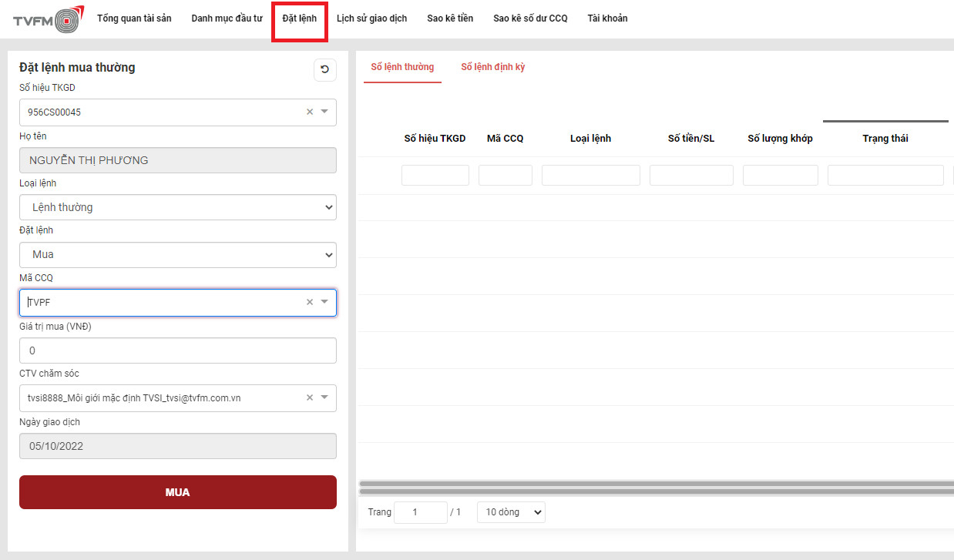The height and width of the screenshot is (560, 954).
Task: Expand the Mã CCQ dropdown arrow
Action: click(x=324, y=302)
